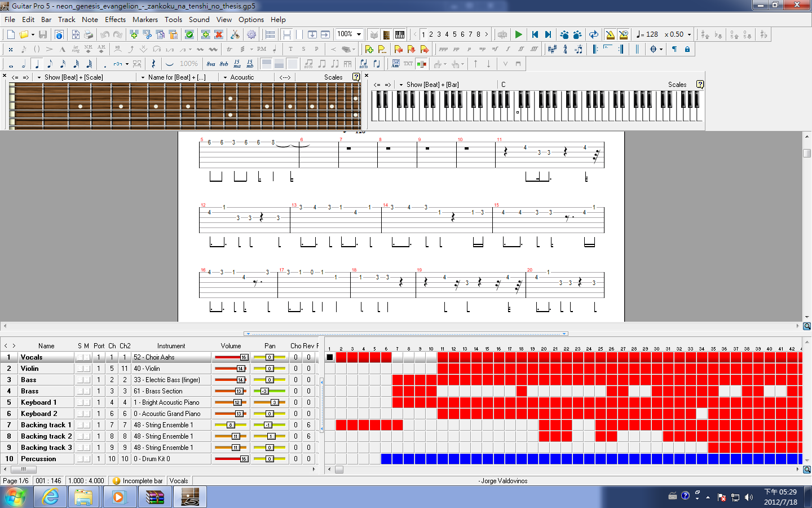Toggle Mute for Percussion track
812x508 pixels.
tap(87, 459)
